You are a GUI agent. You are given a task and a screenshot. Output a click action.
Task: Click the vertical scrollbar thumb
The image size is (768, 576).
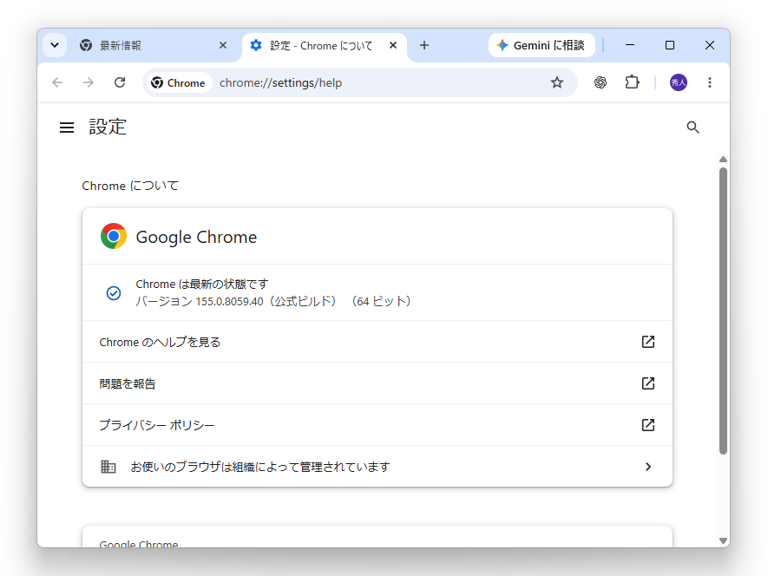click(723, 311)
